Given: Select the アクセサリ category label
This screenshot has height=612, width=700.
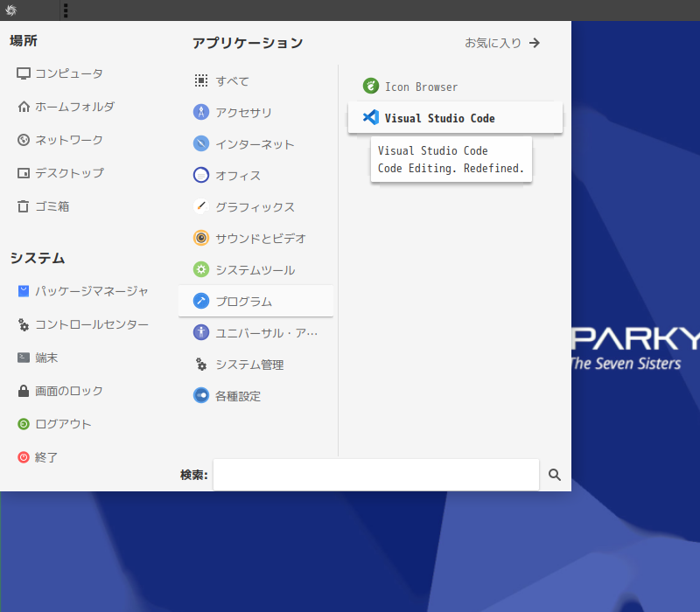Looking at the screenshot, I should (244, 113).
